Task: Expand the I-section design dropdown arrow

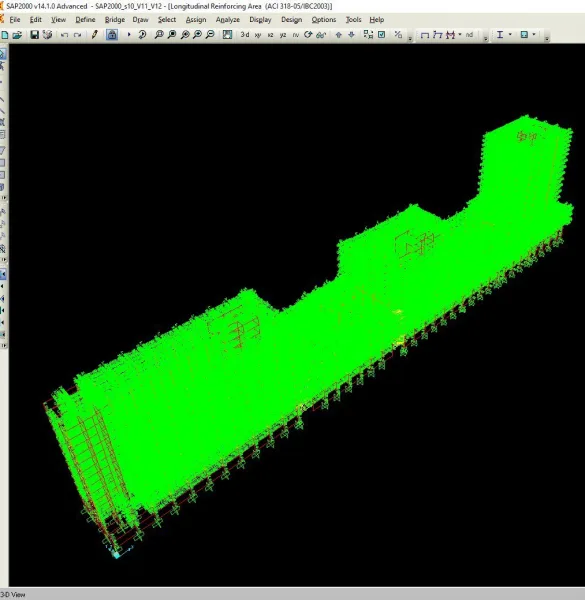Action: pos(510,34)
